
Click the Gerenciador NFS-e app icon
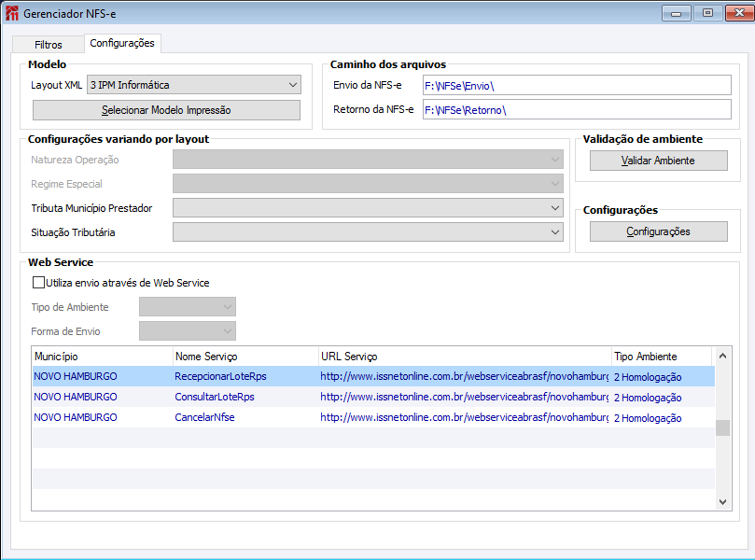click(12, 13)
